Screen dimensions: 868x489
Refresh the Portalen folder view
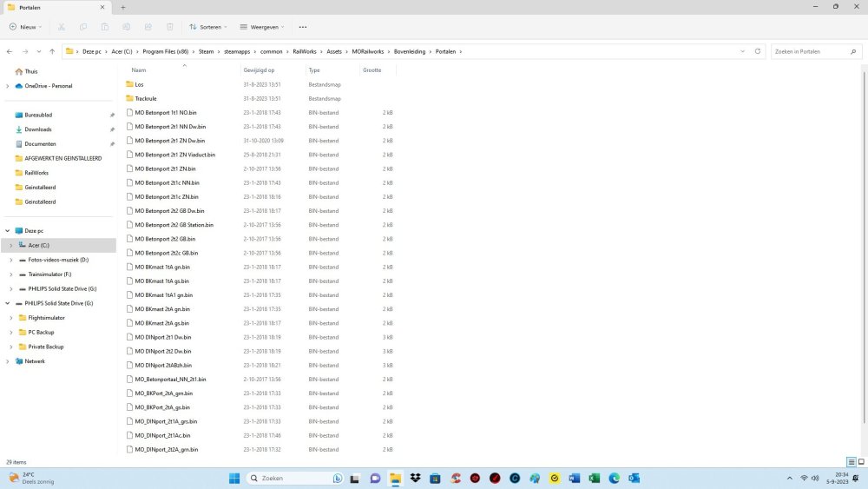pos(758,51)
